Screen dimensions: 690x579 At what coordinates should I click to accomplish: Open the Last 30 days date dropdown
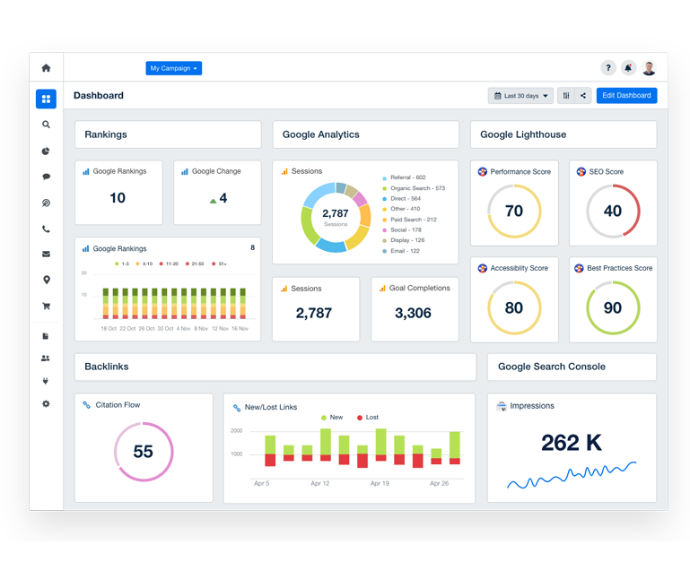520,96
